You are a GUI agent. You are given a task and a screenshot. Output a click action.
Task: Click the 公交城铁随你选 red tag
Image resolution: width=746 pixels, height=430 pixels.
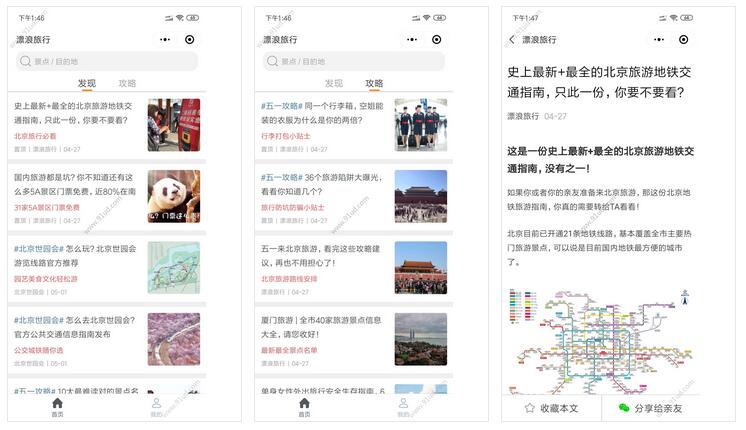(39, 350)
